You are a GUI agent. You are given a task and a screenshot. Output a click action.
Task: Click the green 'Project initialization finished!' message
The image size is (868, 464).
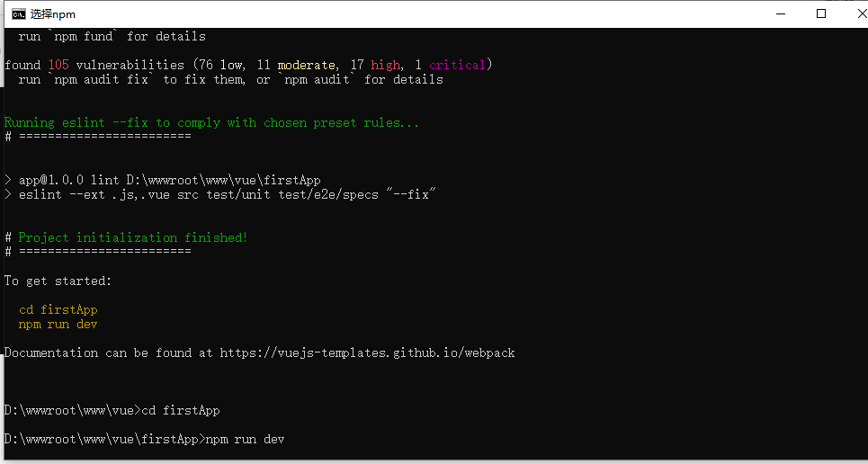click(133, 237)
